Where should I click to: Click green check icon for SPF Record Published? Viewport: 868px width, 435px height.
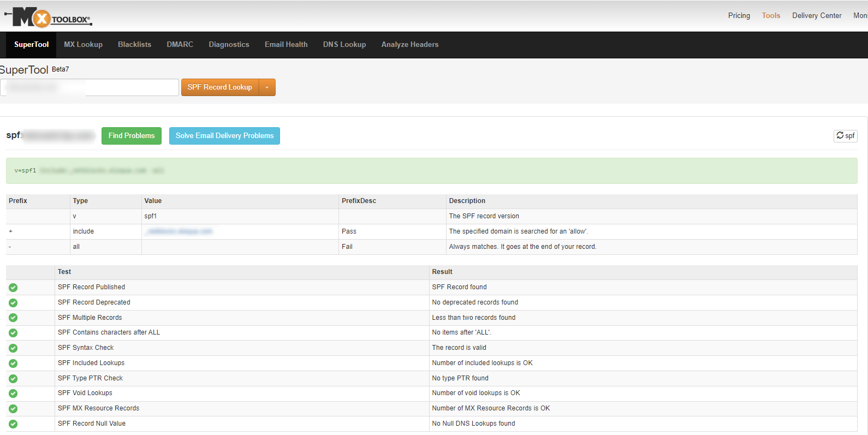pos(13,288)
